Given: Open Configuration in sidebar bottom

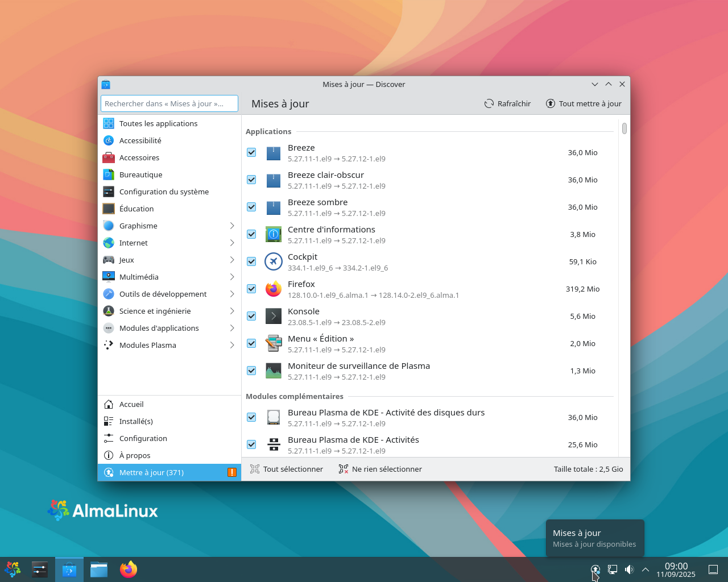Looking at the screenshot, I should (x=169, y=438).
